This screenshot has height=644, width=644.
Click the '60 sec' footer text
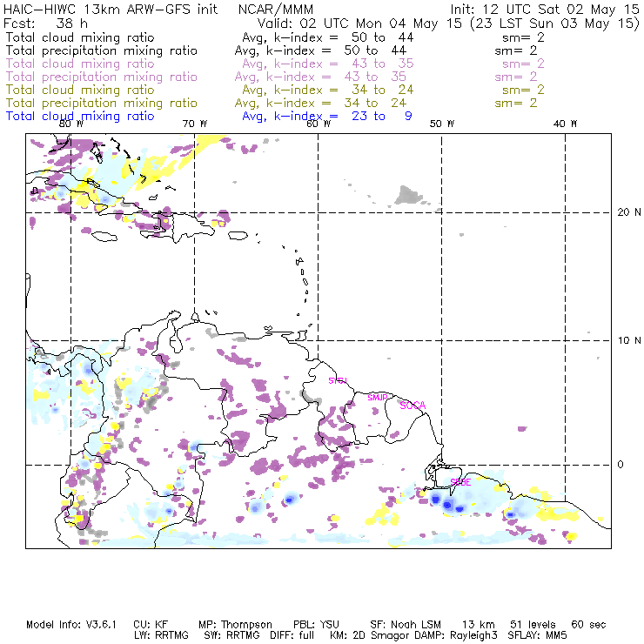pos(588,625)
